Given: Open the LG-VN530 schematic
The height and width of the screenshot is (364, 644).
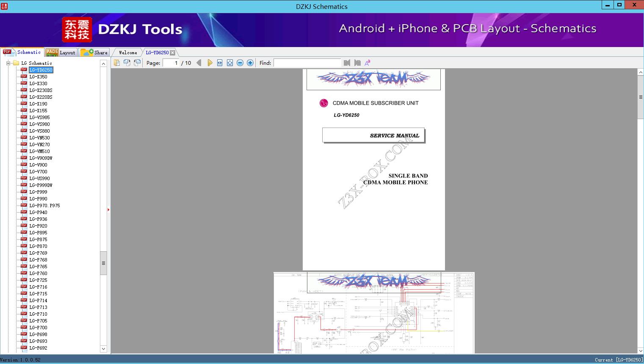Looking at the screenshot, I should click(39, 138).
